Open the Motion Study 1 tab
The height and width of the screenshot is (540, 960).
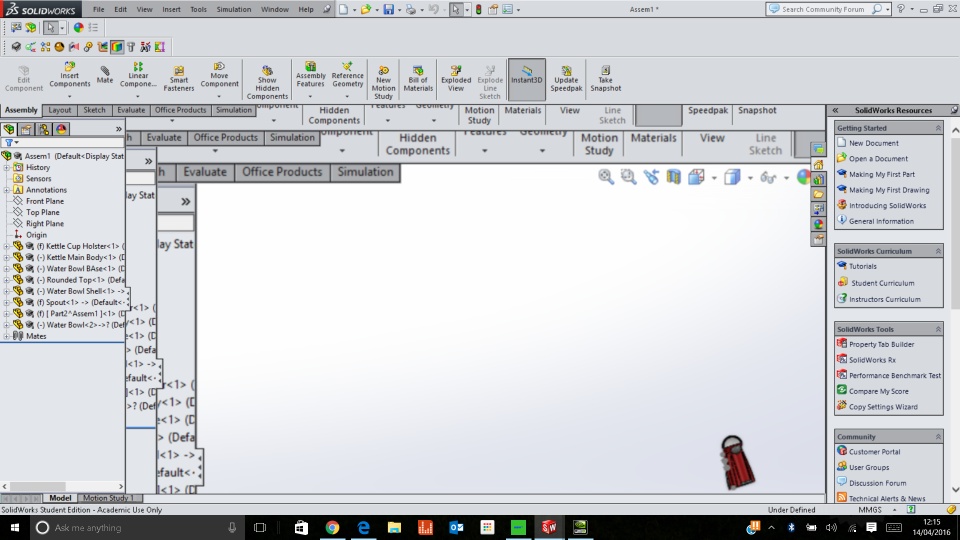tap(108, 498)
